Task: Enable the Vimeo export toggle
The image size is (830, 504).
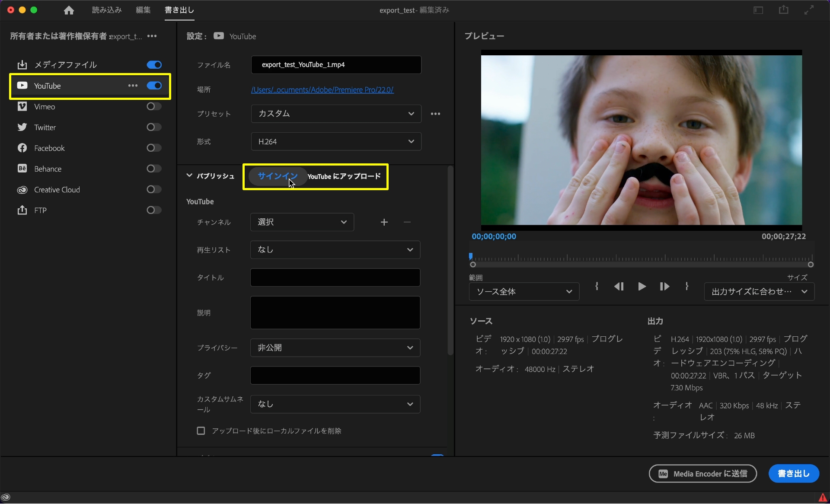Action: coord(153,106)
